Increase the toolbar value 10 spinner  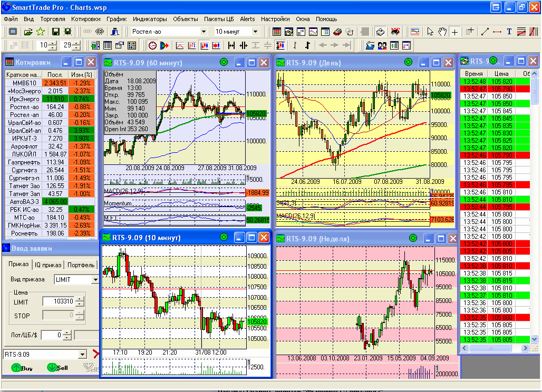53,43
